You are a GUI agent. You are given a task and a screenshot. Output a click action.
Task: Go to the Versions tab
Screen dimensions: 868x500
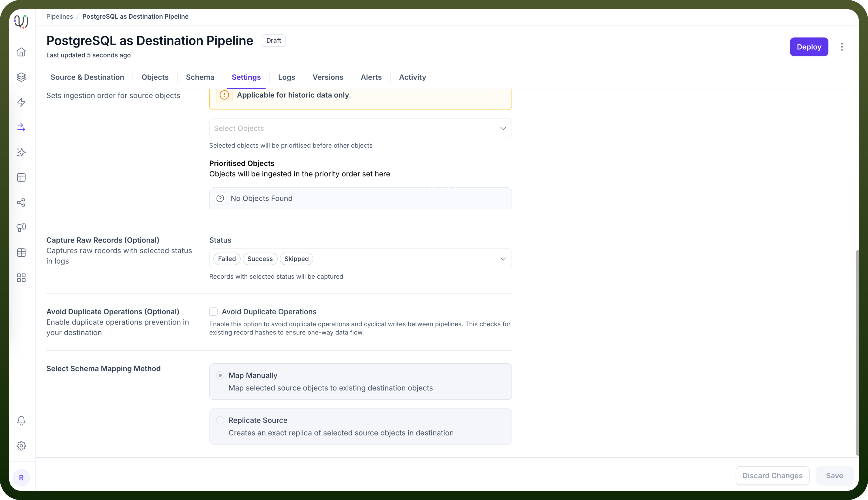(328, 77)
